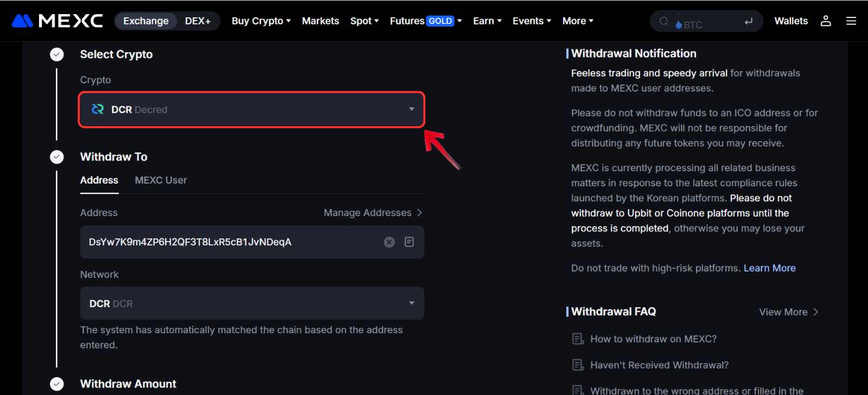868x395 pixels.
Task: Clear the address with the X icon
Action: click(390, 242)
